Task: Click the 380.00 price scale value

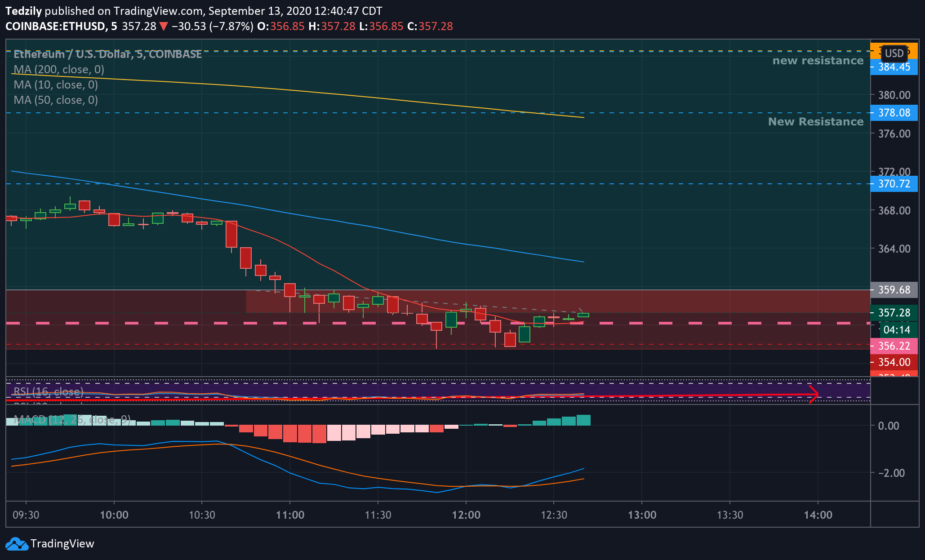Action: 894,95
